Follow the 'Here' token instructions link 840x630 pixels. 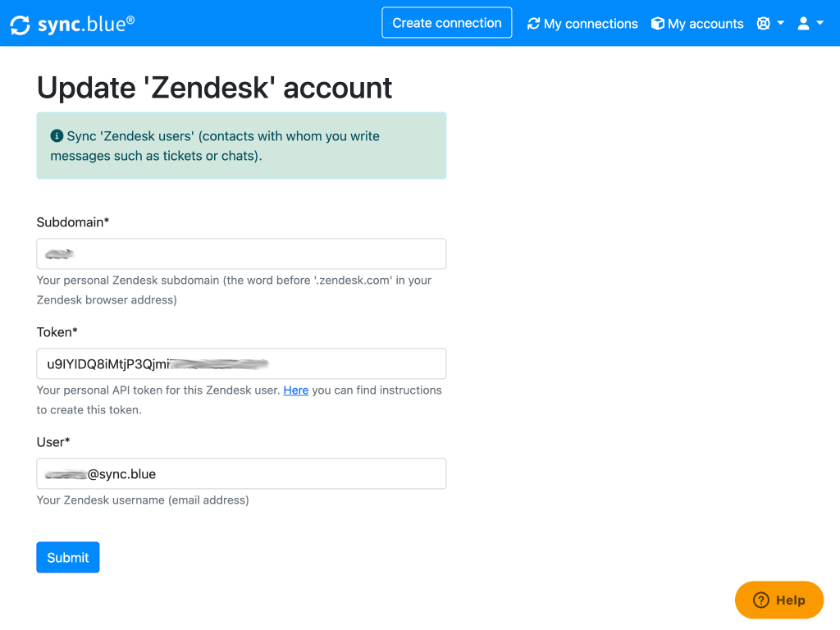pyautogui.click(x=295, y=390)
